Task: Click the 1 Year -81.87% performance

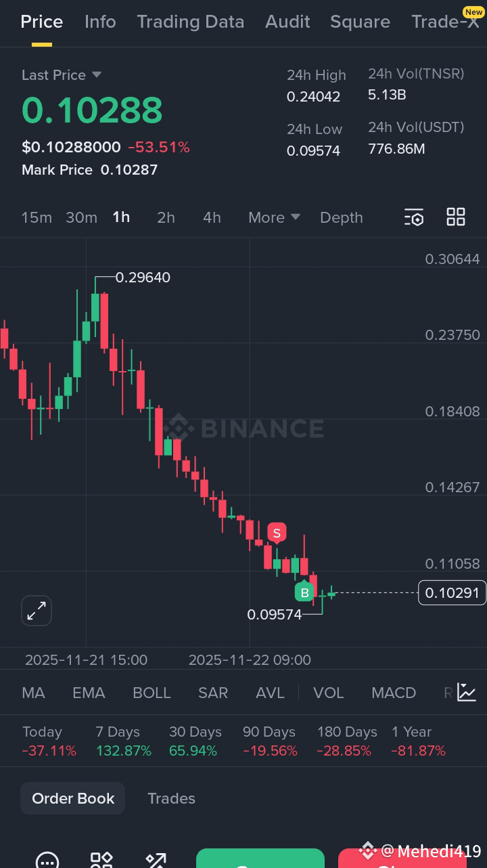Action: tap(418, 741)
